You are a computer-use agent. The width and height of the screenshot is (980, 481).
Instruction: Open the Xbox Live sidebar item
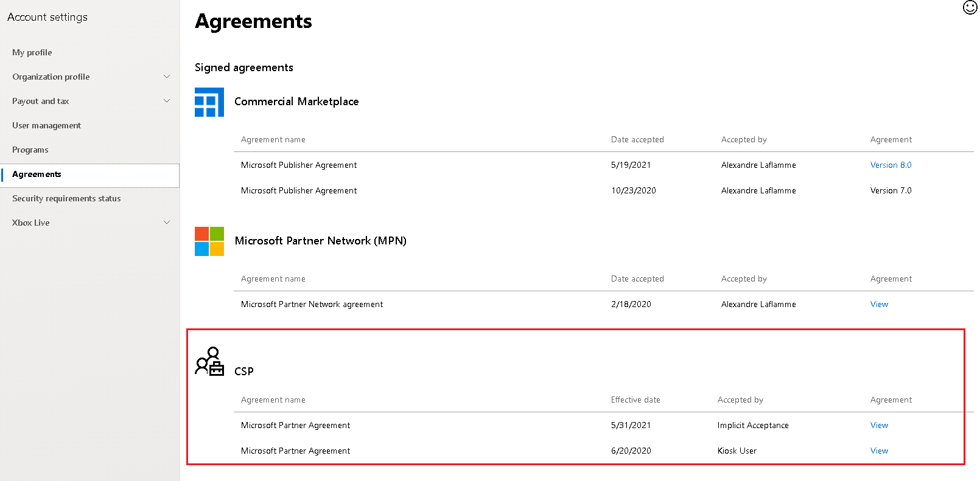31,223
